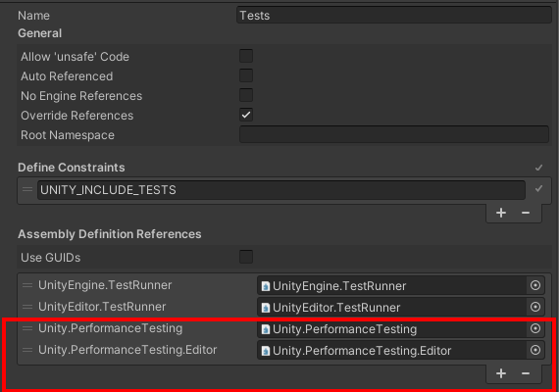Enable Use GUIDs checkbox

pyautogui.click(x=246, y=257)
